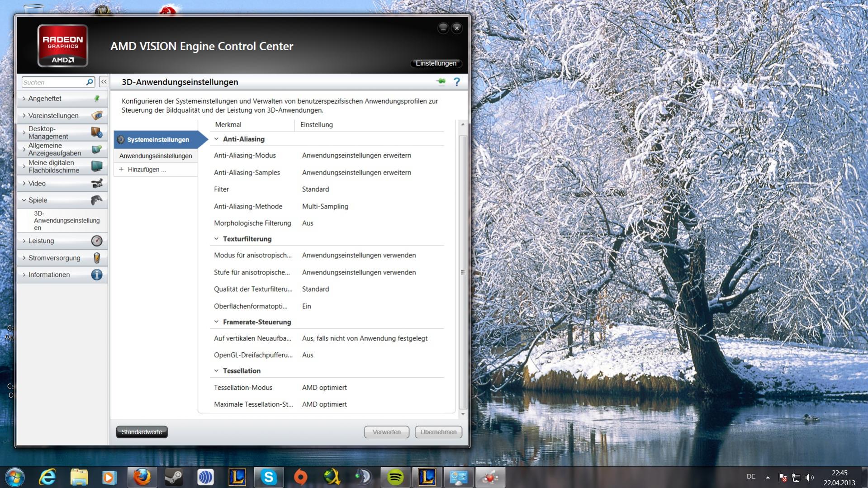Select the 'Stufe für anisotropische...' label
This screenshot has height=488, width=868.
click(252, 272)
